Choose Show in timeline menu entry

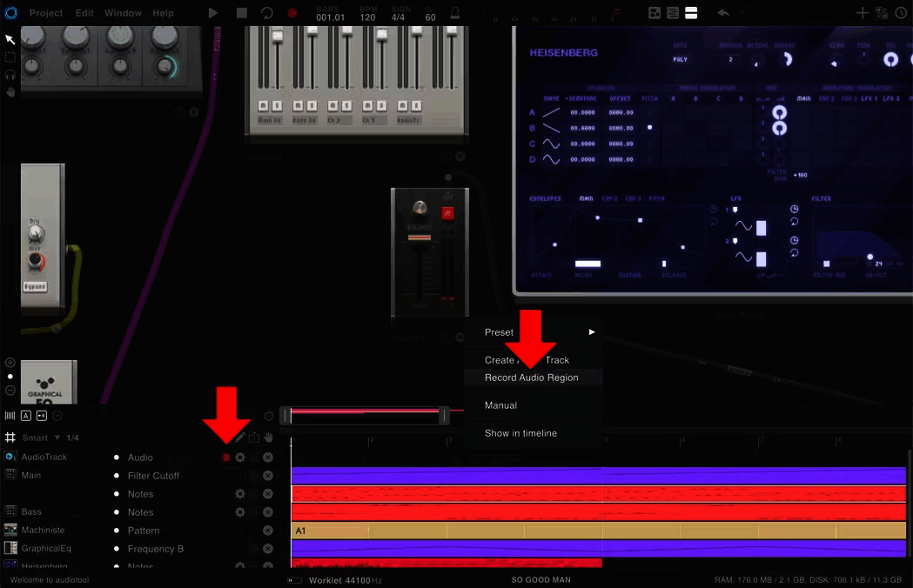520,433
